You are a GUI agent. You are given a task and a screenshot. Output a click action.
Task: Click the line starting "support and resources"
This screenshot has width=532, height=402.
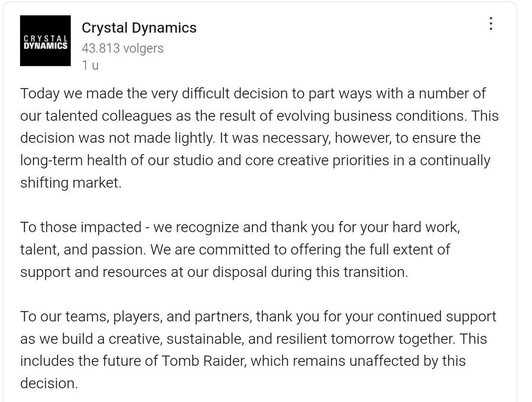[x=214, y=272]
